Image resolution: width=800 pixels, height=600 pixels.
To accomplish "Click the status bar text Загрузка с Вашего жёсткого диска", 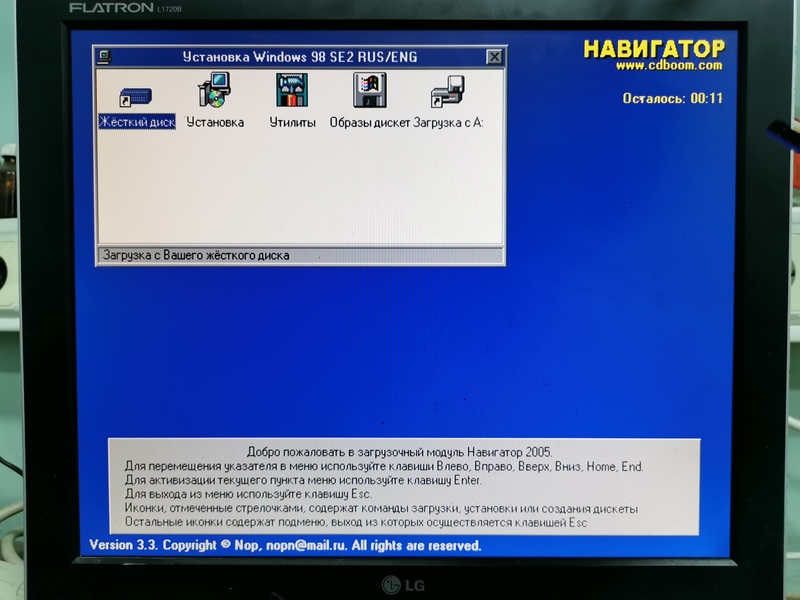I will click(196, 255).
